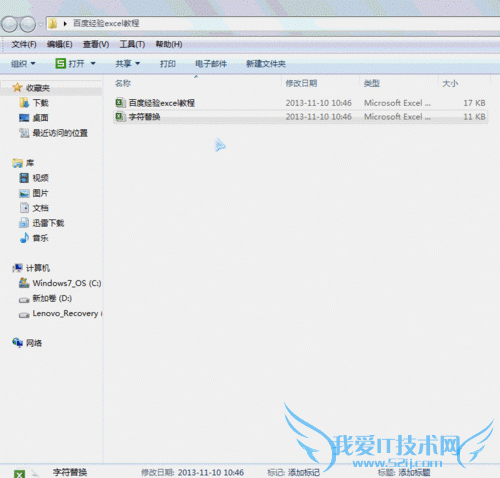Click the Excel icon beside 百度经验excel教程 file
Viewport: 500px width, 478px height.
click(120, 103)
